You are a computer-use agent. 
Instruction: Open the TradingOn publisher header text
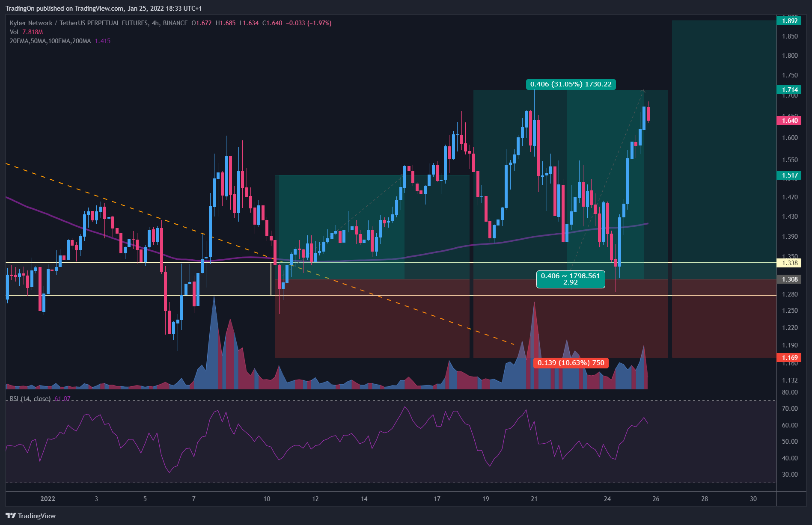tap(104, 9)
